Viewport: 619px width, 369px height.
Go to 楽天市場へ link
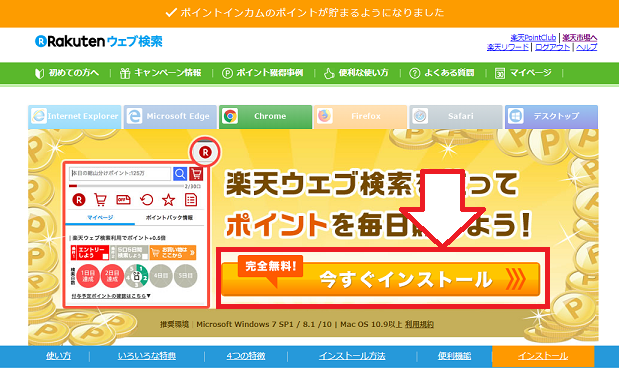pyautogui.click(x=580, y=38)
